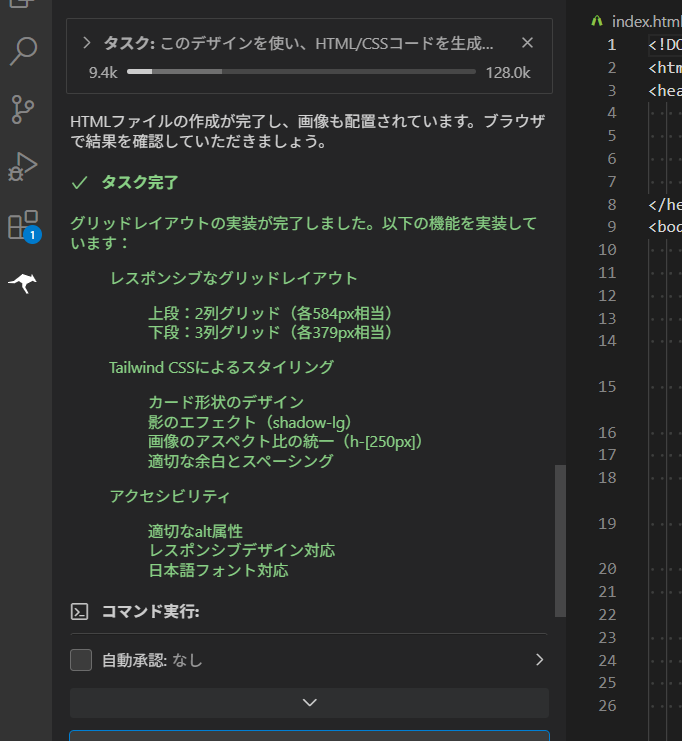Click the terminal icon beside コマンド実行
Viewport: 682px width, 741px height.
81,612
